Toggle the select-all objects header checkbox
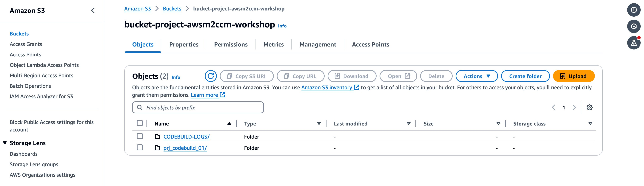The image size is (644, 186). (x=140, y=123)
